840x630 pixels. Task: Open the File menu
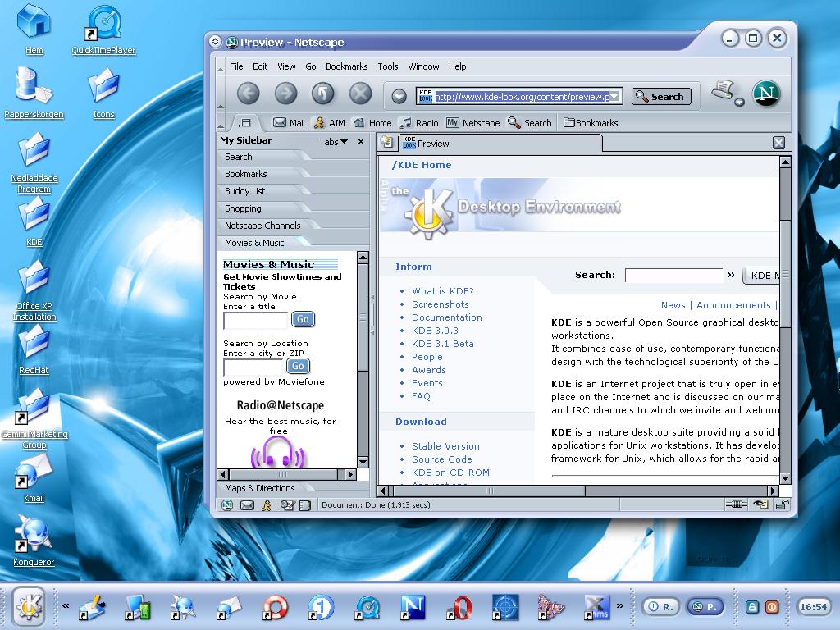pyautogui.click(x=236, y=66)
